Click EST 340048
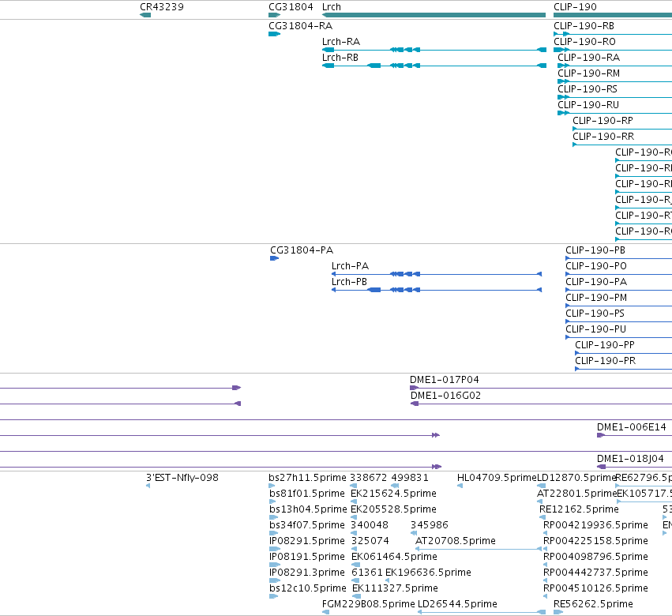The height and width of the screenshot is (616, 672). point(370,525)
